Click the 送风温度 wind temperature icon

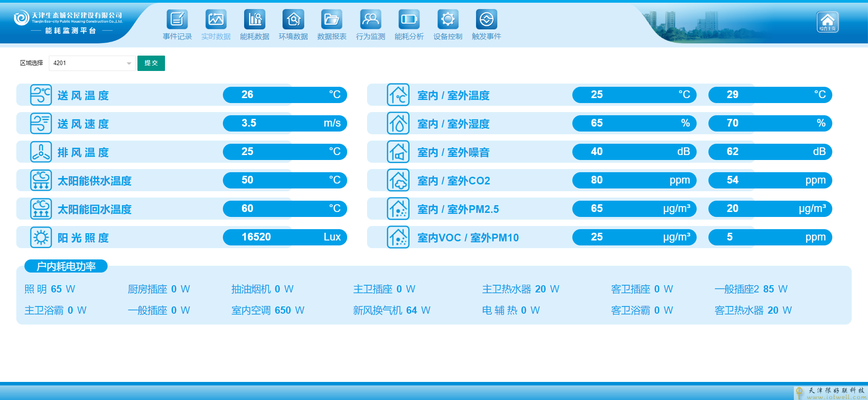(x=41, y=95)
